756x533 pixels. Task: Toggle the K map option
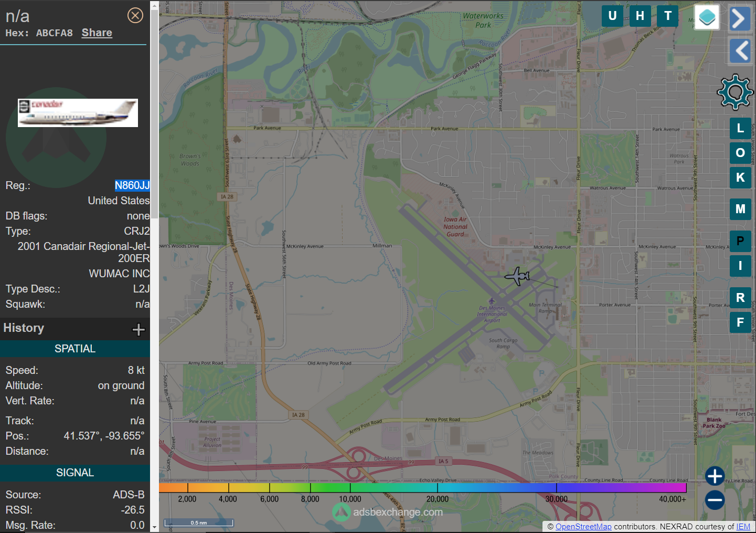tap(740, 177)
